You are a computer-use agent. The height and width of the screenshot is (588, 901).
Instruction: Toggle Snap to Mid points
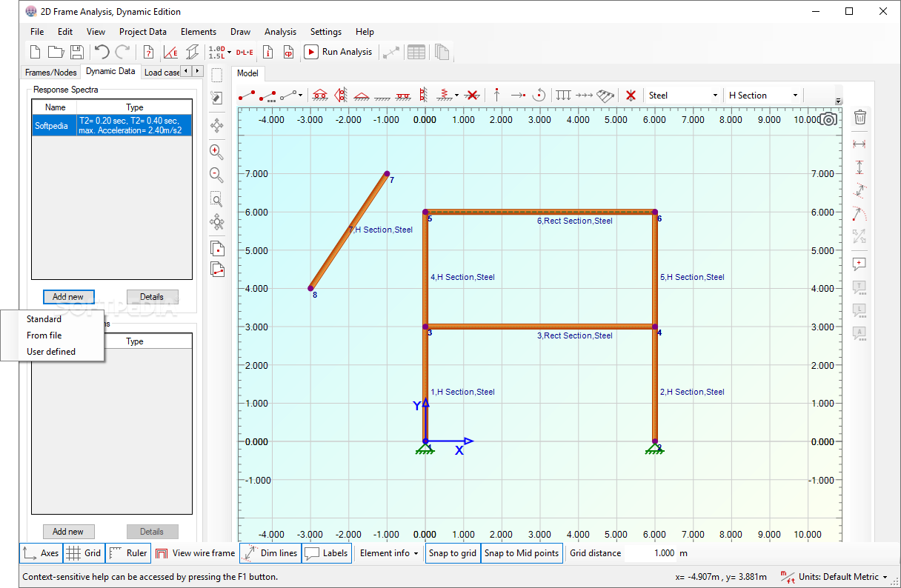pyautogui.click(x=522, y=553)
